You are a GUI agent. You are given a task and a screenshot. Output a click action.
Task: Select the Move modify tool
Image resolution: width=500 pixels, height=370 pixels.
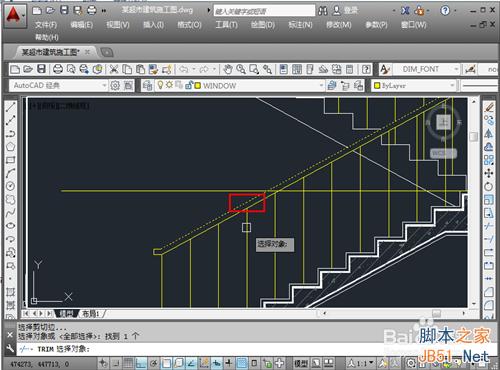489,173
